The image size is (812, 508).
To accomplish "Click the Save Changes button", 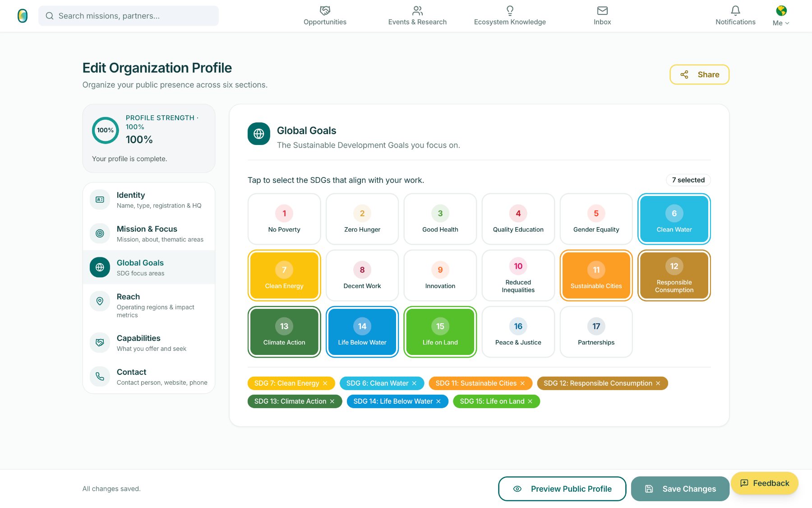I will tap(680, 489).
